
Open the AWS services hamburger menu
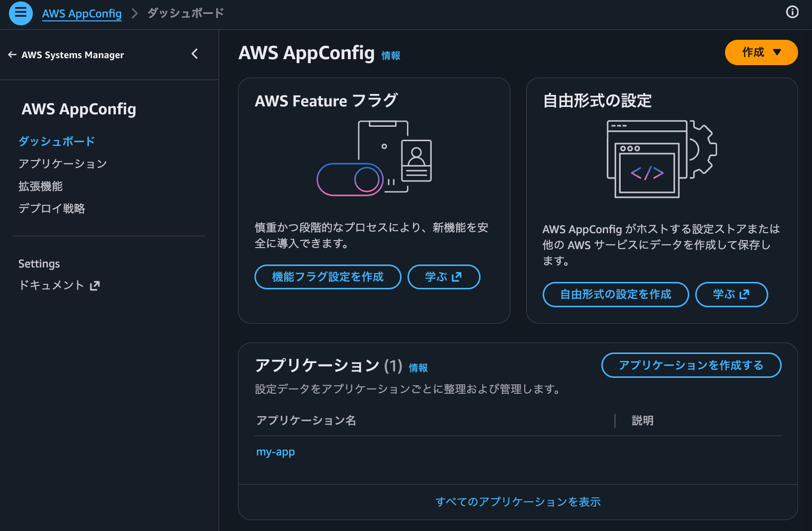coord(20,13)
